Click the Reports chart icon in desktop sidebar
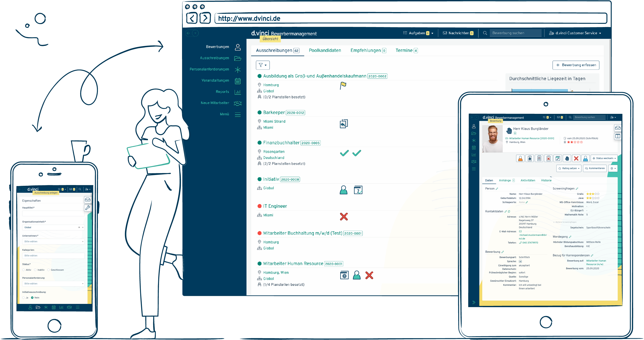The width and height of the screenshot is (644, 340). click(238, 92)
